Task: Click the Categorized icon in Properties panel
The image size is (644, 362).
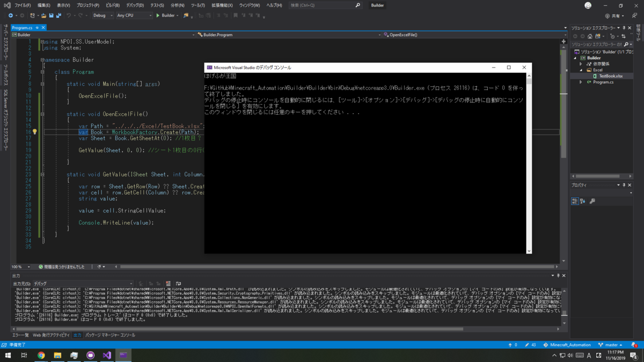Action: pos(575,201)
